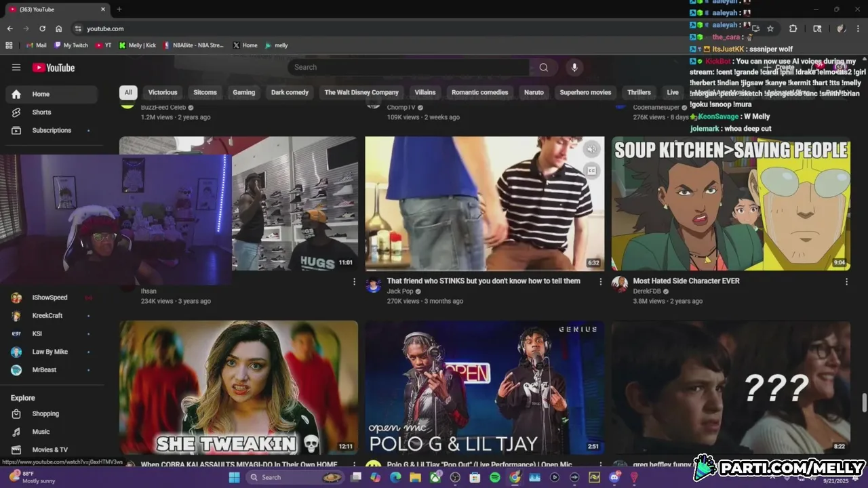The height and width of the screenshot is (488, 868).
Task: Select the Romantic comedies filter chip
Action: [x=480, y=92]
